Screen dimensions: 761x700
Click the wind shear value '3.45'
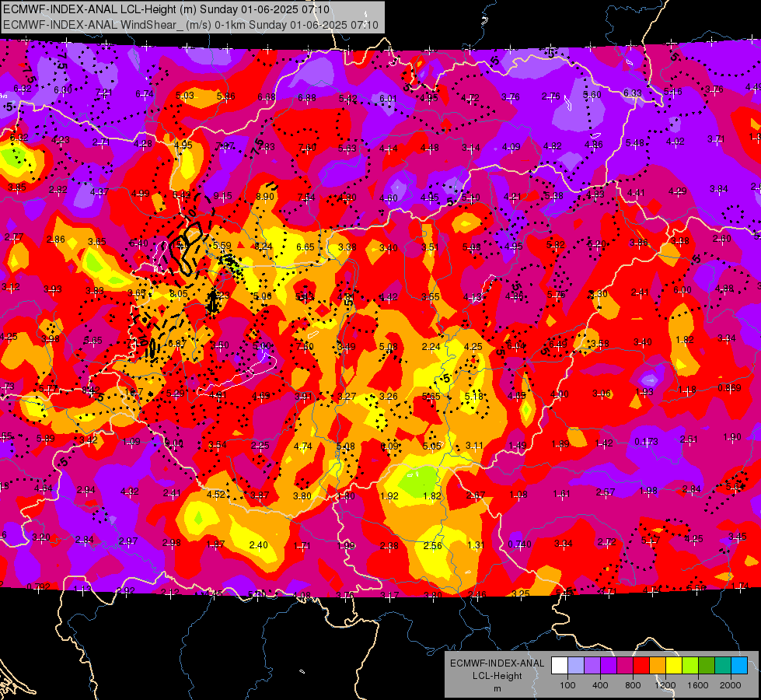pos(737,537)
